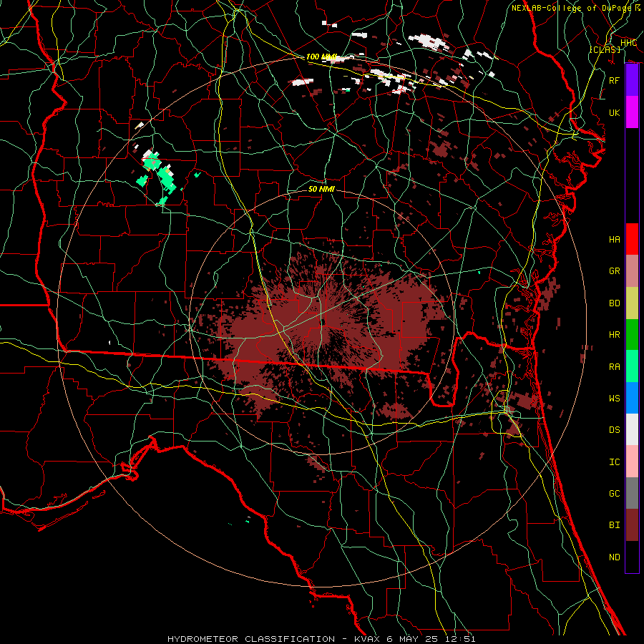Image resolution: width=644 pixels, height=644 pixels.
Task: Select the WS blue legend swatch
Action: click(632, 398)
